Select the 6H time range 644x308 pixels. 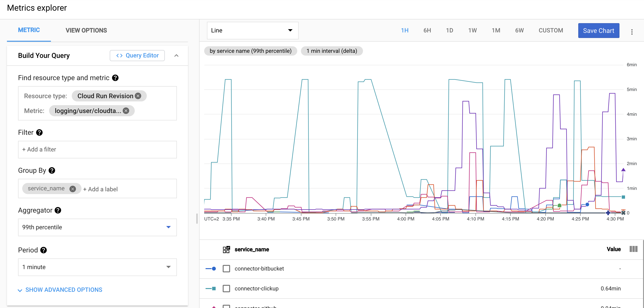[427, 31]
